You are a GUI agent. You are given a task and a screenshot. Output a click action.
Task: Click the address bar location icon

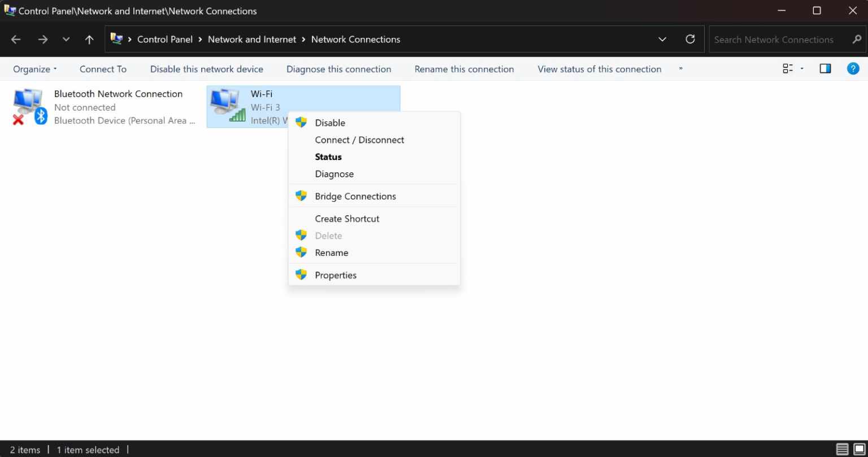(x=116, y=39)
